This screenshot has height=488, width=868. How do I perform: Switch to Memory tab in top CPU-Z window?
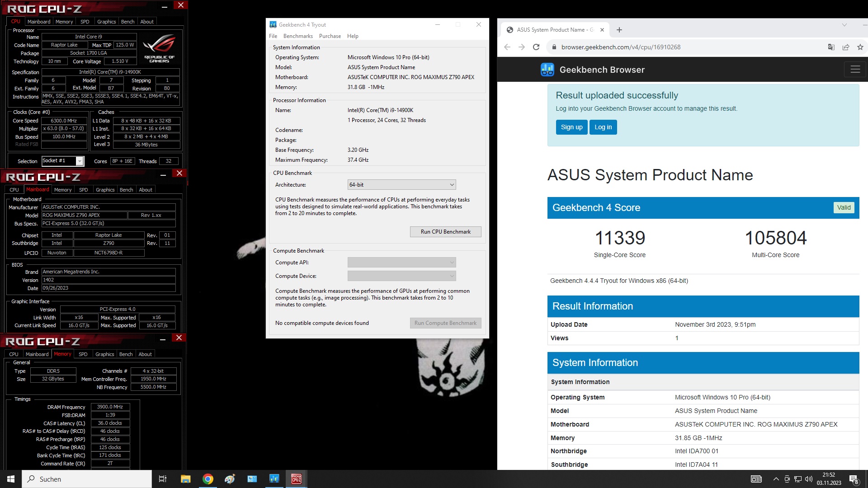point(64,22)
